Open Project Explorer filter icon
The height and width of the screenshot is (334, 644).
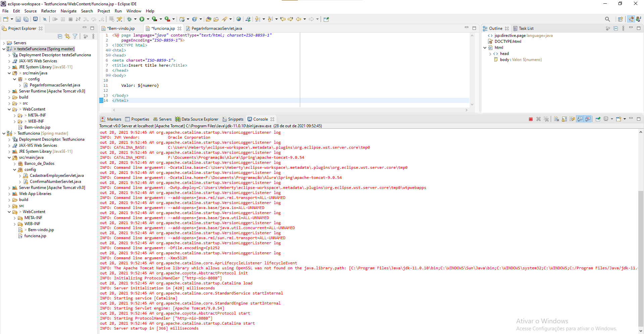coord(75,36)
